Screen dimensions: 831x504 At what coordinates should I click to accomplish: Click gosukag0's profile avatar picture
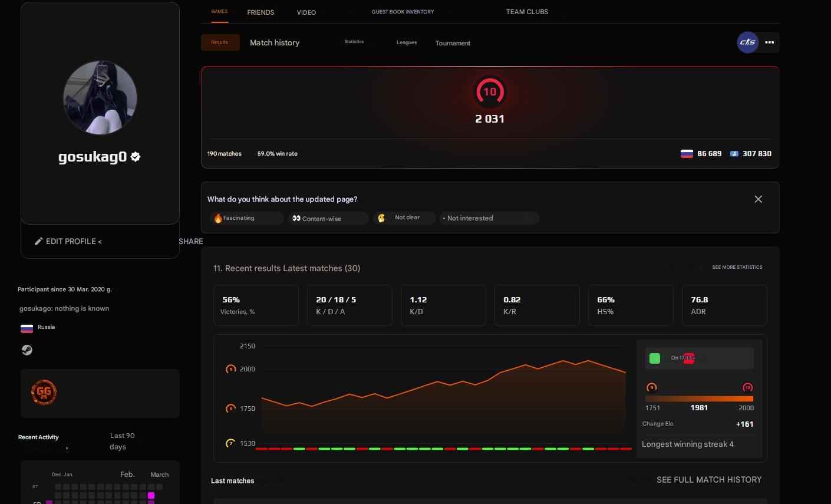point(100,98)
